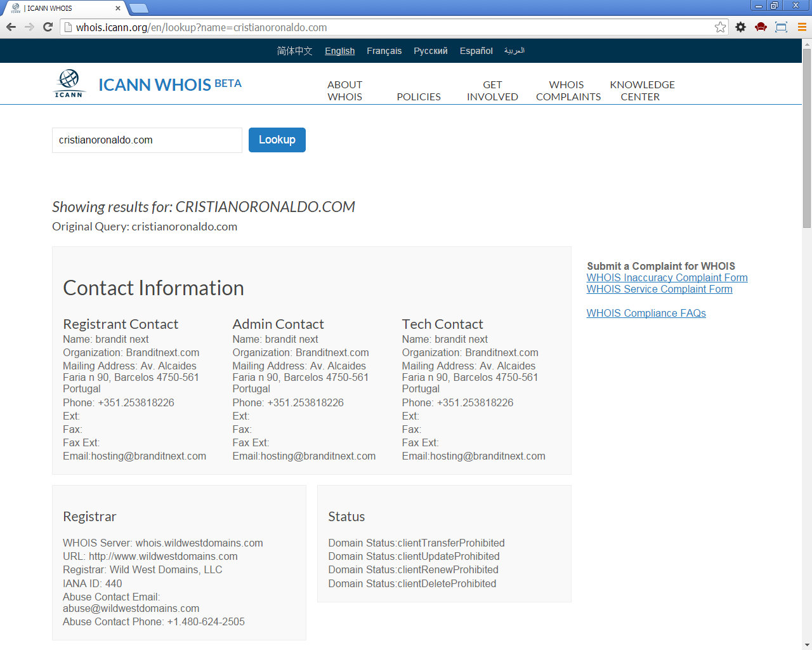
Task: Click the red armchair extension icon
Action: tap(761, 27)
